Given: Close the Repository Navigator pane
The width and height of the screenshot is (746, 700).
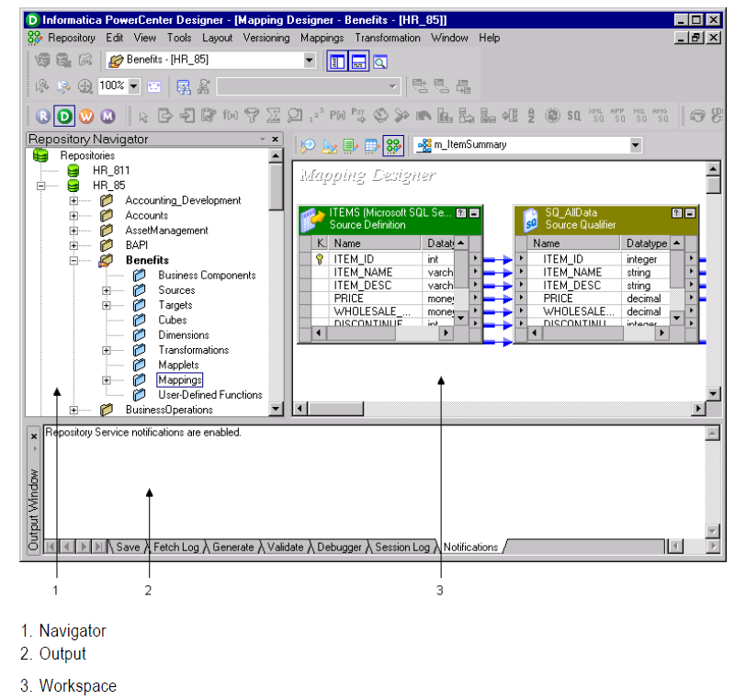Looking at the screenshot, I should tap(275, 139).
